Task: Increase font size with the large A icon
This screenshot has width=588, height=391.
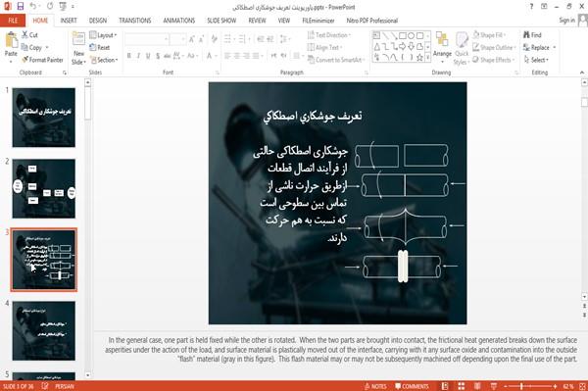Action: 192,39
